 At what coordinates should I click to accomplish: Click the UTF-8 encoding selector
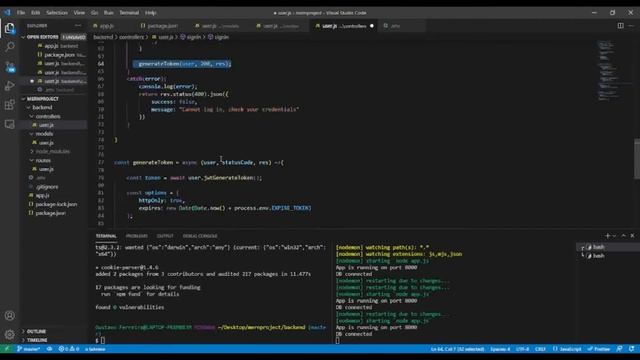point(522,349)
